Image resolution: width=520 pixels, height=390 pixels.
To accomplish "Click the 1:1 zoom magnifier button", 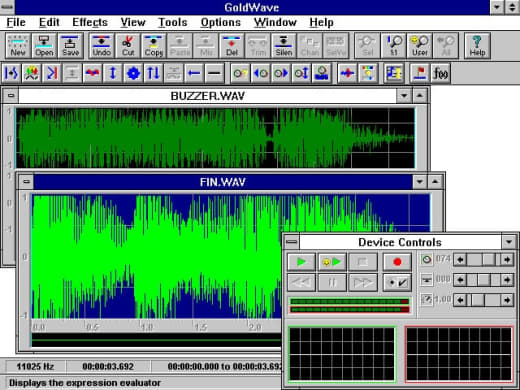I will pyautogui.click(x=394, y=45).
